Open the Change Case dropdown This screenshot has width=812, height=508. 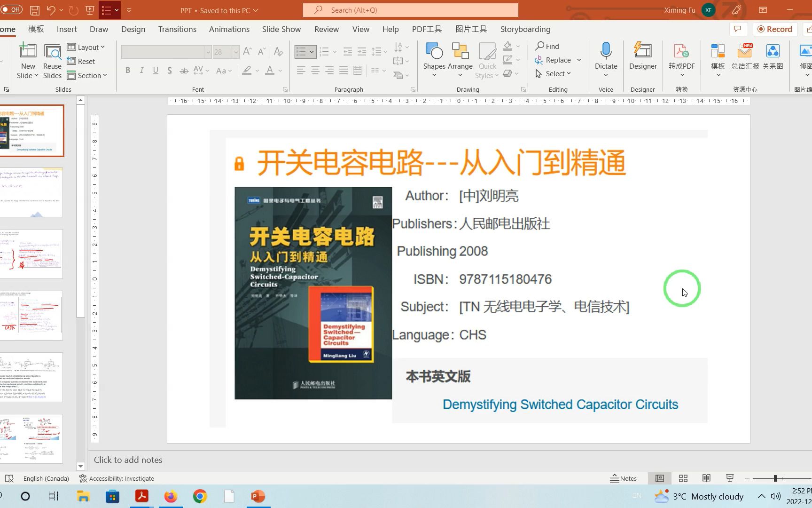(x=224, y=71)
